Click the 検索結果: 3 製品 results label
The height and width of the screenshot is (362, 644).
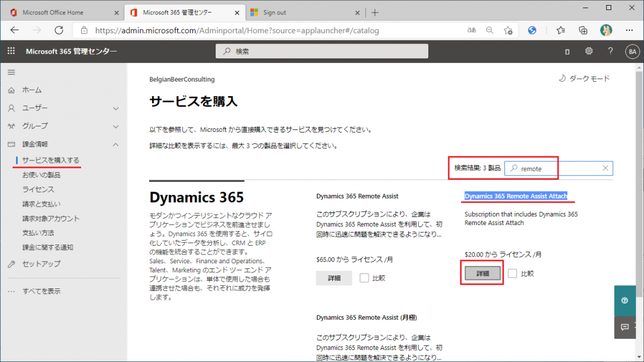[x=477, y=168]
